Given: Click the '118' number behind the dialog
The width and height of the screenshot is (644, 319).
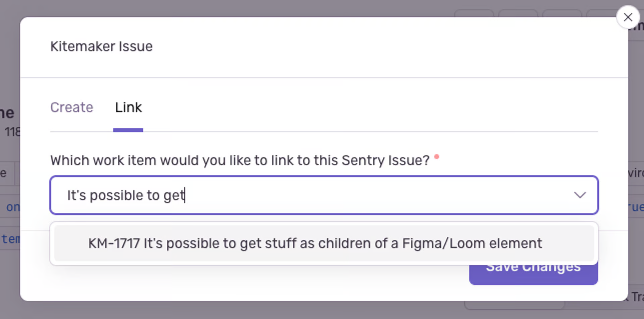Looking at the screenshot, I should tap(12, 131).
